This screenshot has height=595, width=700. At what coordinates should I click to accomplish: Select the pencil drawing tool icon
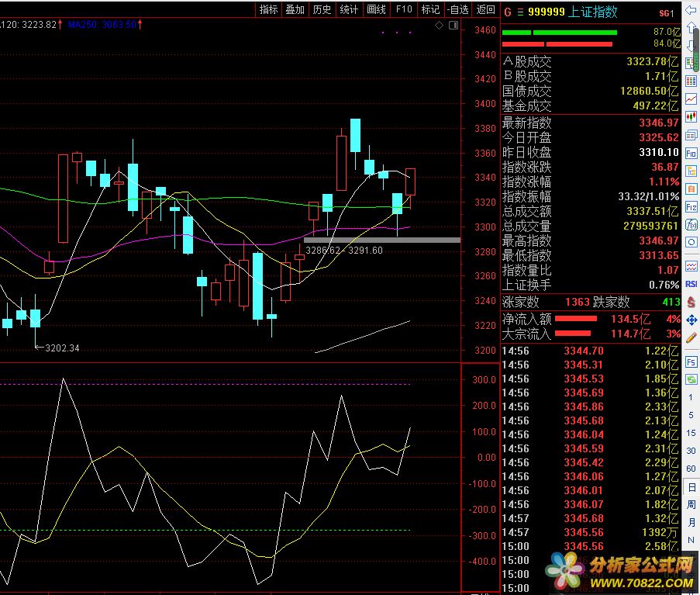coord(691,337)
